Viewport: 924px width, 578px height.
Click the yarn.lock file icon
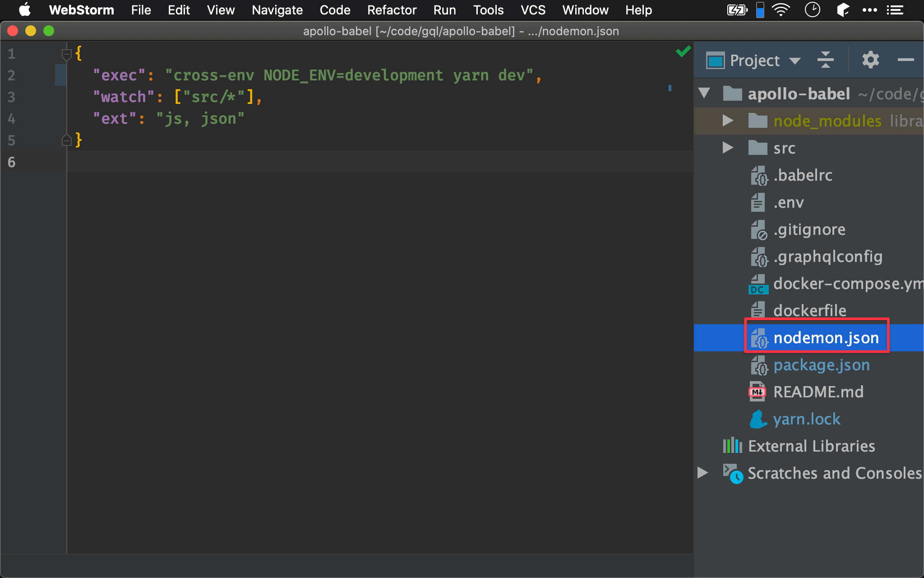click(758, 419)
